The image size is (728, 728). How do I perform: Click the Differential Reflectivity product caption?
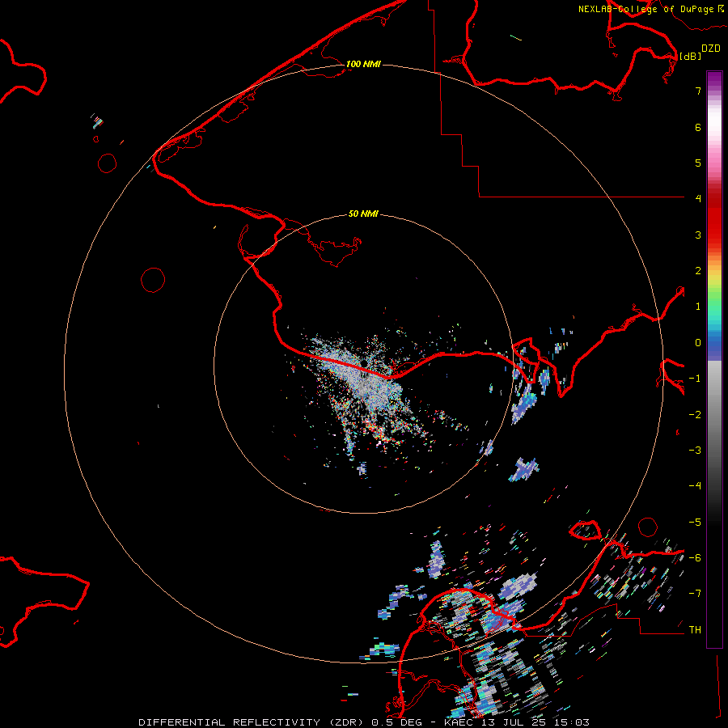click(x=364, y=722)
